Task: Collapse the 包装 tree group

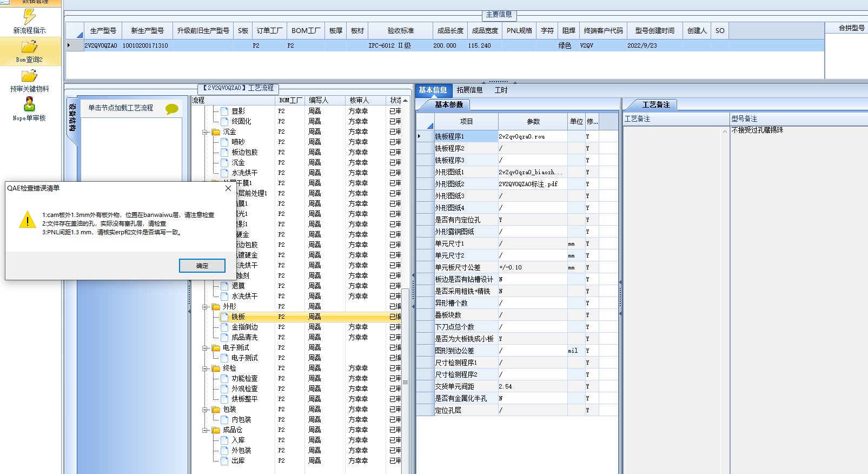Action: click(x=206, y=410)
